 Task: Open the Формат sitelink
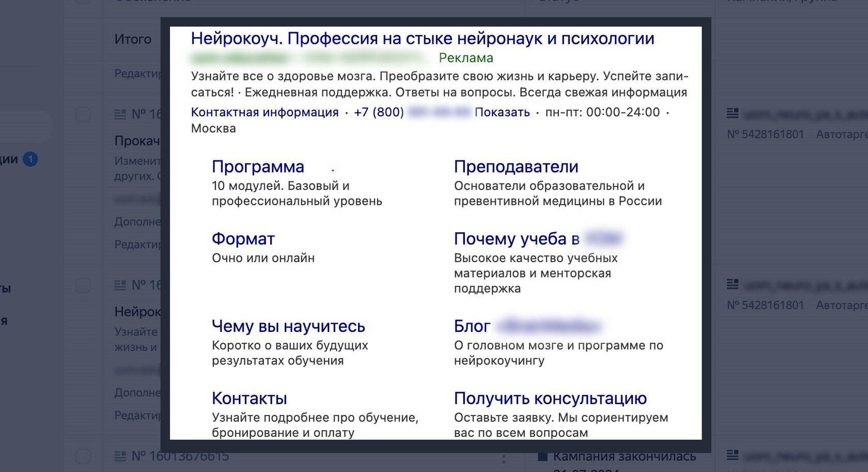coord(243,239)
